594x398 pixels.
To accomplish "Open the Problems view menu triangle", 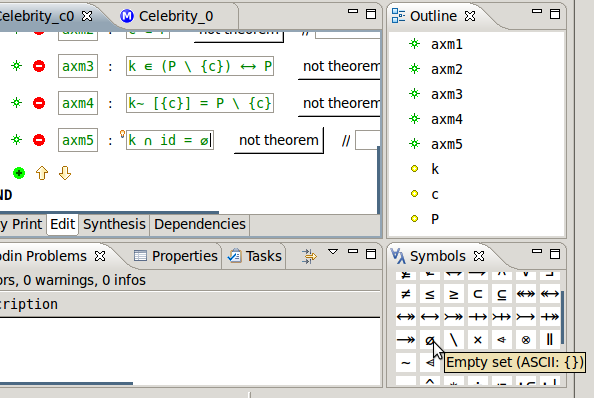I will pyautogui.click(x=333, y=252).
